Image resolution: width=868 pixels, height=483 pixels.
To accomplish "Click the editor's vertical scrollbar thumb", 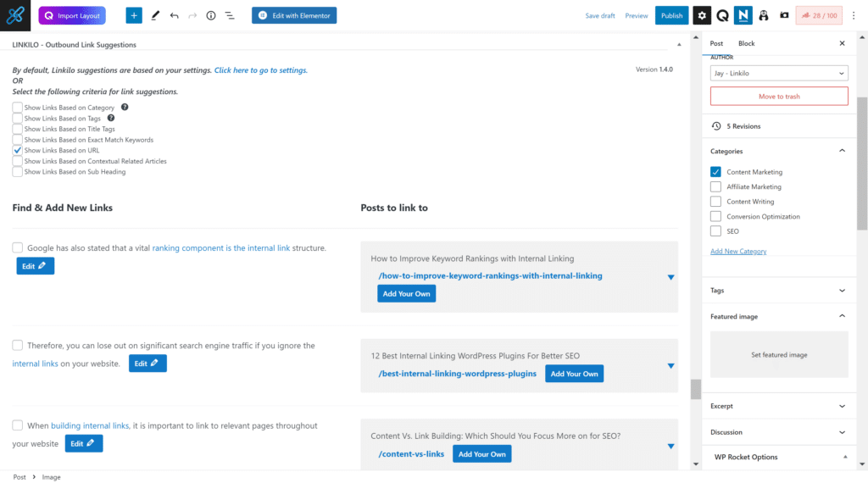I will [x=696, y=389].
